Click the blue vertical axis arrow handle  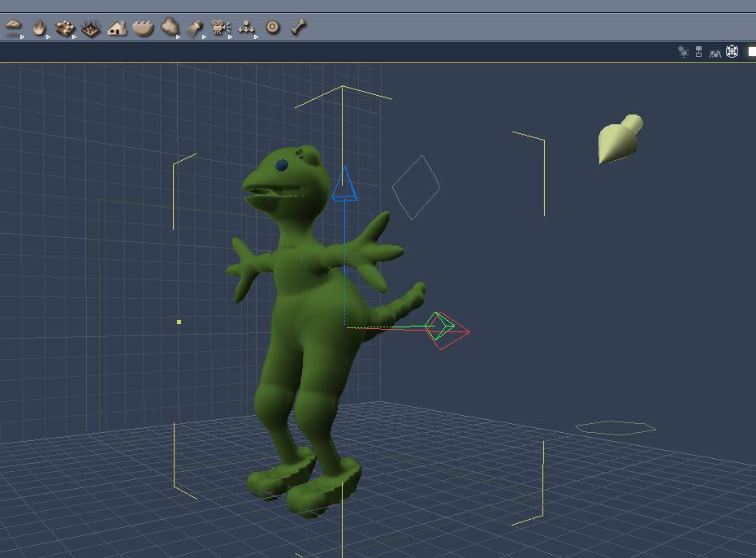point(344,184)
